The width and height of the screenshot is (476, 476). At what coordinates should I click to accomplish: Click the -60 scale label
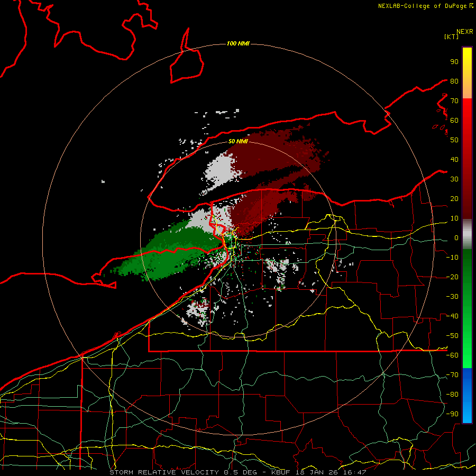coord(452,355)
